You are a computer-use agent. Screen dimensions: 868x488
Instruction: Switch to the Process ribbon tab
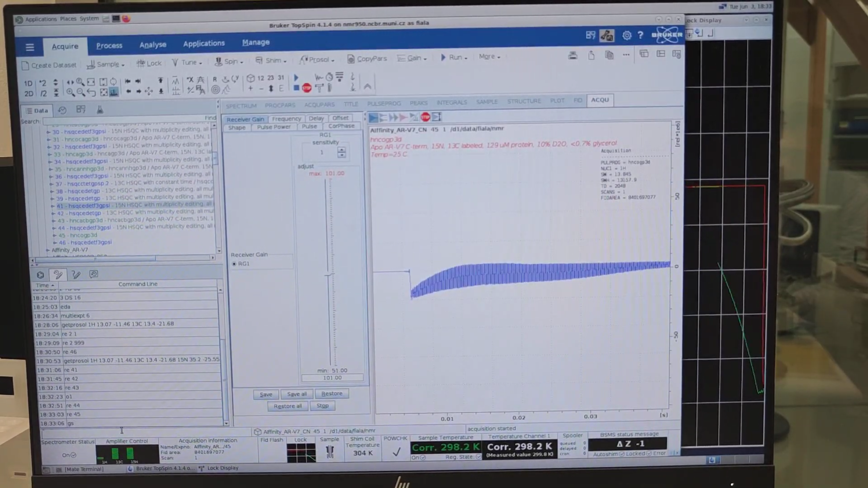click(109, 45)
